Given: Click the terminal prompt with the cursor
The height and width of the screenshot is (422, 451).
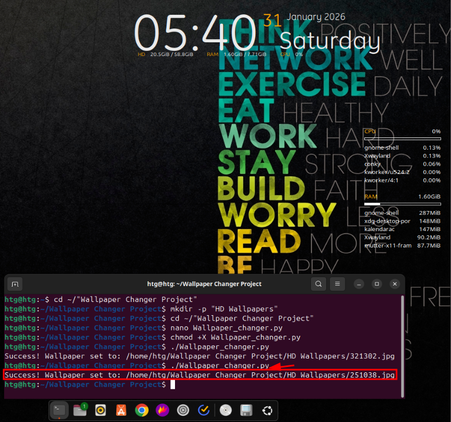Looking at the screenshot, I should [90, 385].
